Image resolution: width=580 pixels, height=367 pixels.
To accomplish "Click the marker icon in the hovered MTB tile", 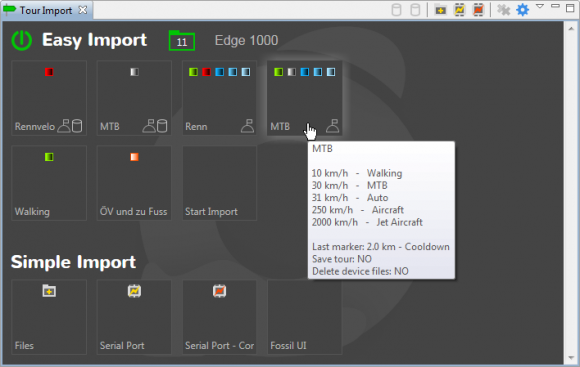I will [333, 126].
